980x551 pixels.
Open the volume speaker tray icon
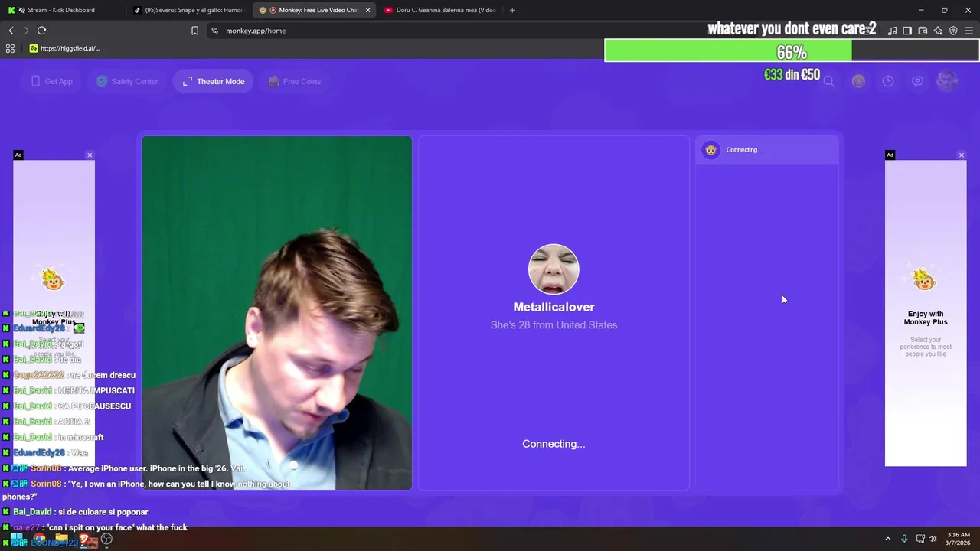pos(932,539)
